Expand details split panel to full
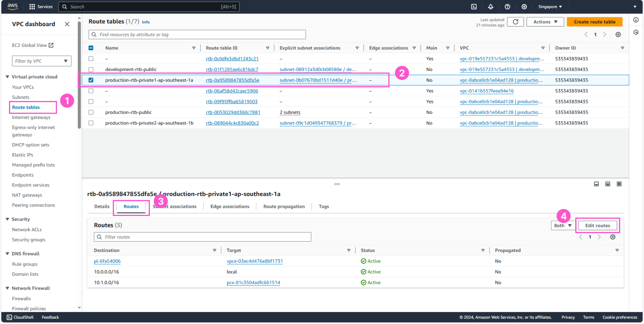The height and width of the screenshot is (324, 644). click(x=619, y=184)
